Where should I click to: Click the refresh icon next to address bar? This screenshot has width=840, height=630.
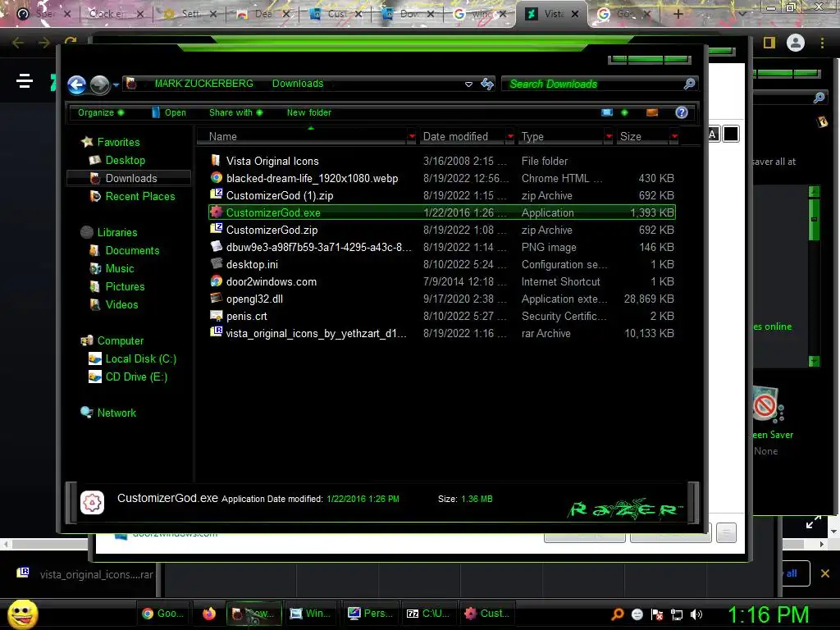[487, 84]
